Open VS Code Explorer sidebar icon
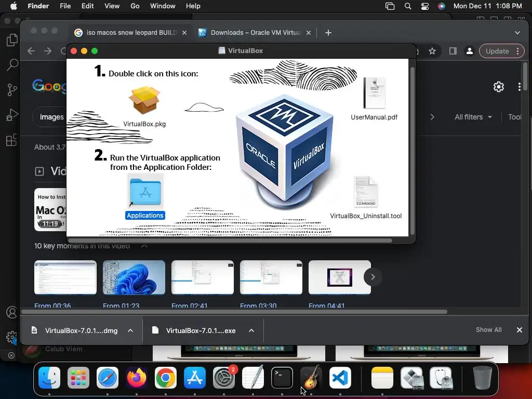This screenshot has height=399, width=532. coord(12,40)
